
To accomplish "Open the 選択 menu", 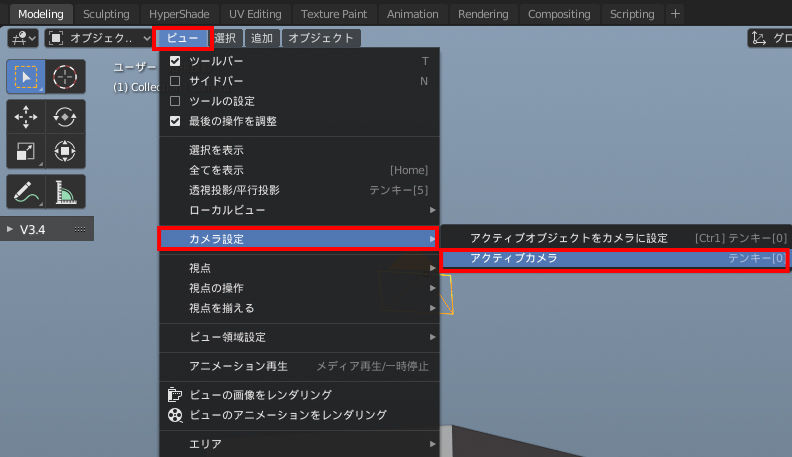I will (x=225, y=38).
